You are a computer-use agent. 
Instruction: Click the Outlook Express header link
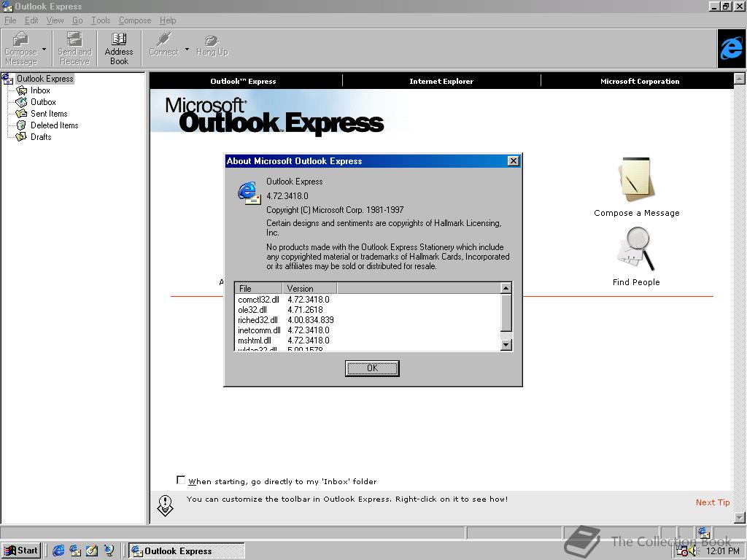[x=243, y=82]
